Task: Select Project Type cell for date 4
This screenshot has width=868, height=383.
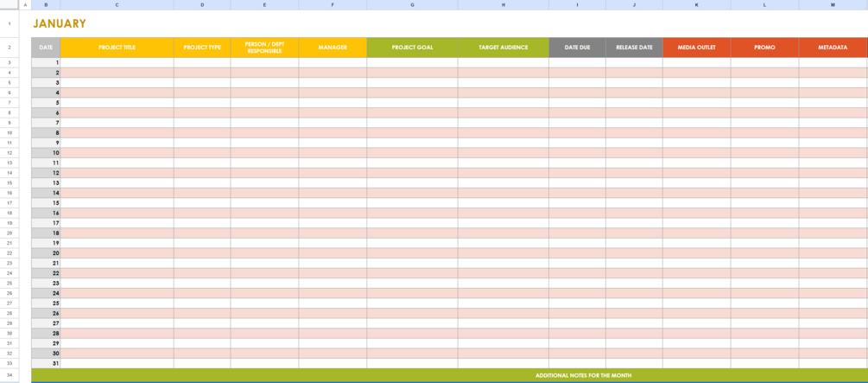Action: (202, 93)
